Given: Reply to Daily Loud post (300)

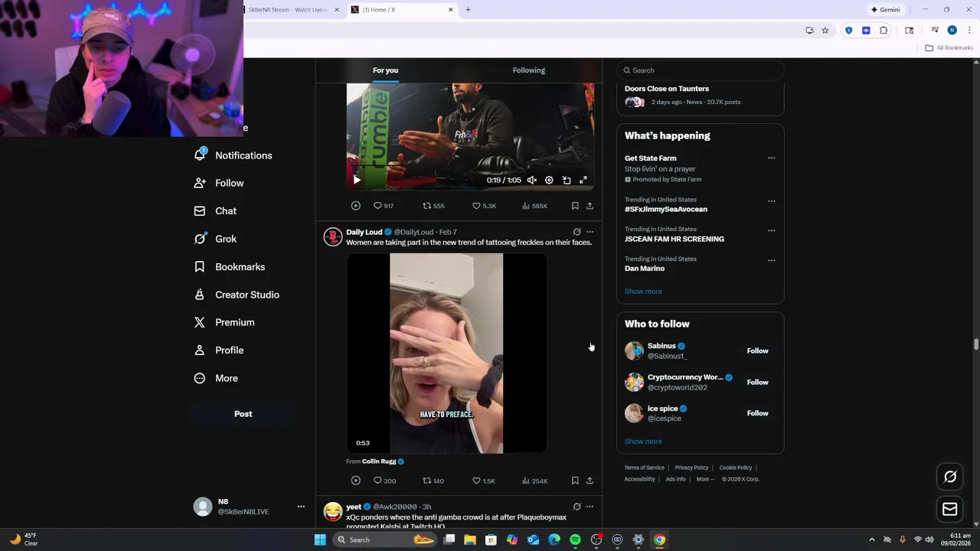Looking at the screenshot, I should click(x=384, y=481).
